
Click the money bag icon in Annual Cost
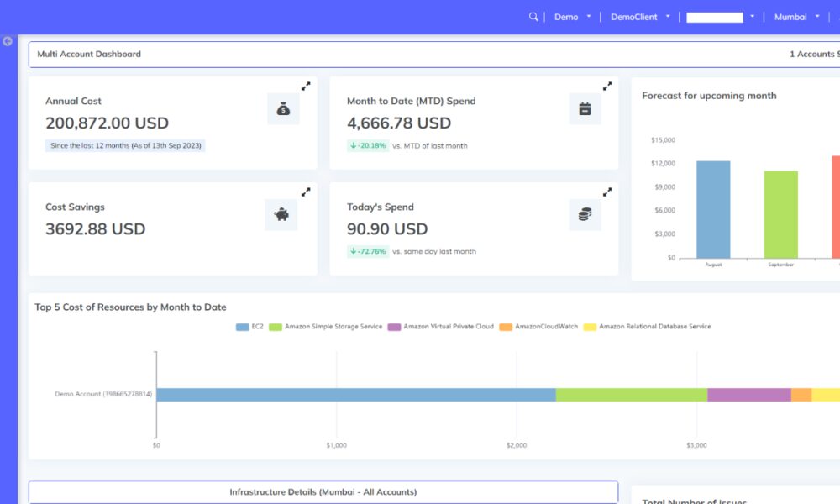pos(283,109)
